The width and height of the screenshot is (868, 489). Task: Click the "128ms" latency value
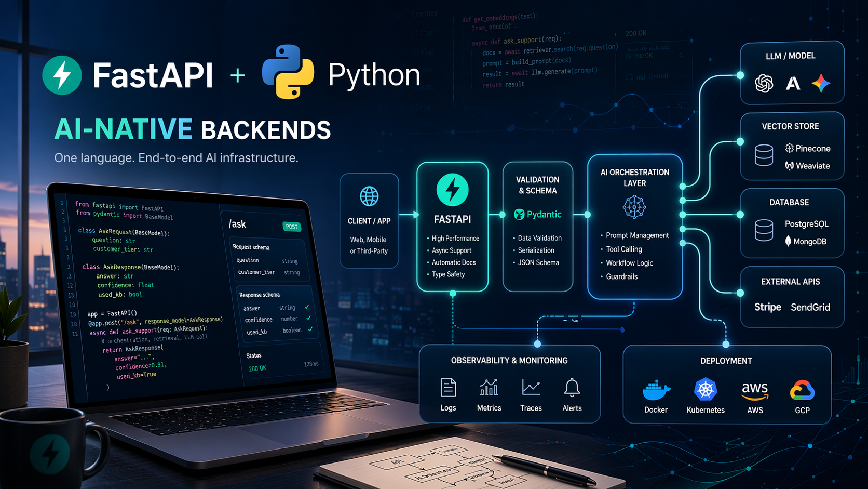coord(311,364)
